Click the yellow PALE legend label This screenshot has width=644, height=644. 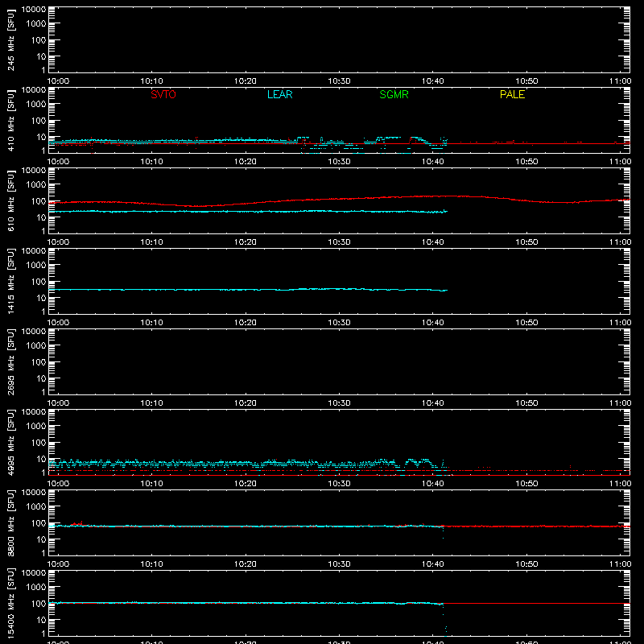pyautogui.click(x=512, y=94)
